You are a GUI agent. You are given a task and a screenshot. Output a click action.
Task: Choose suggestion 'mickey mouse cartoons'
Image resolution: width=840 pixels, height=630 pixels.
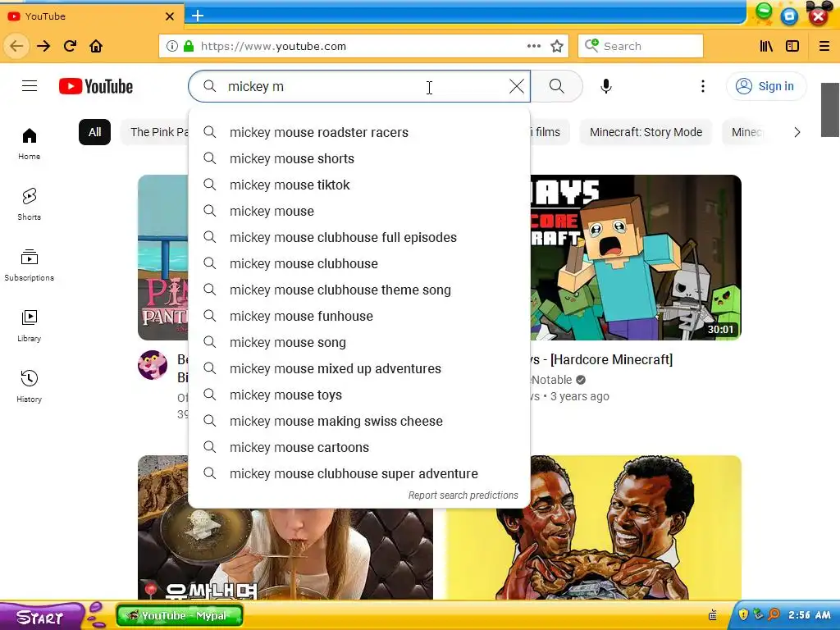[359, 447]
